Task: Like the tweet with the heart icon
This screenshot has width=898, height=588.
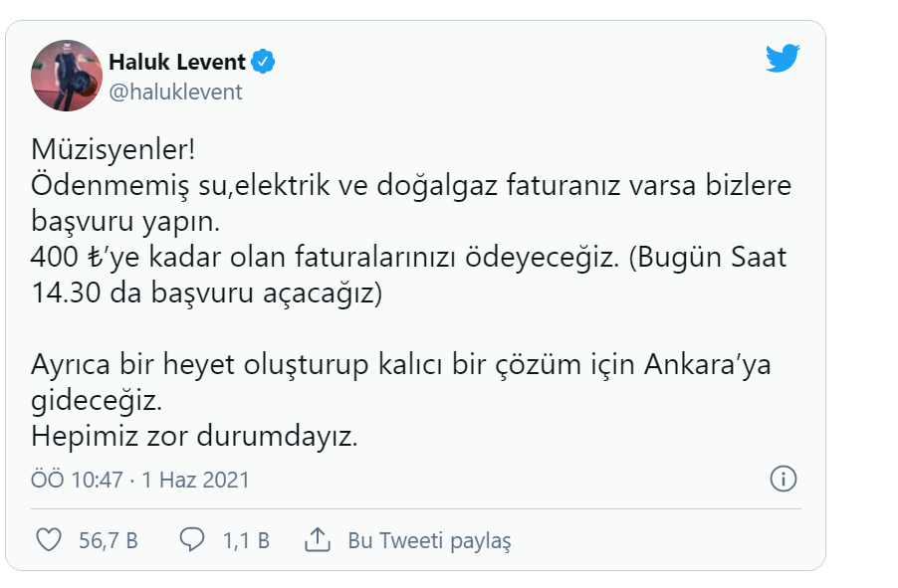Action: click(49, 540)
